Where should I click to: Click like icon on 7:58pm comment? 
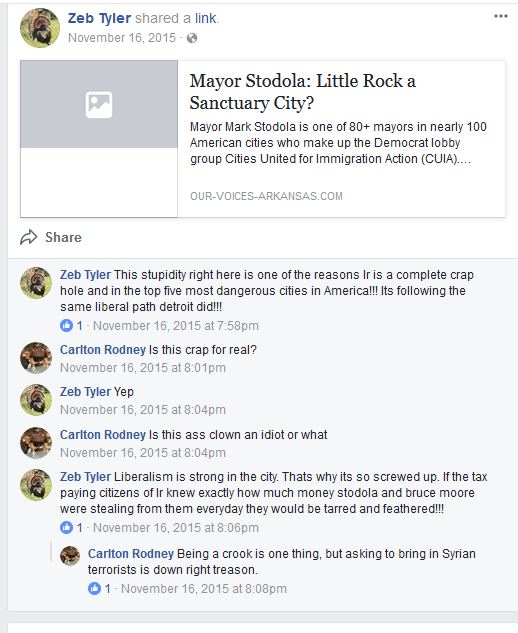pos(67,325)
